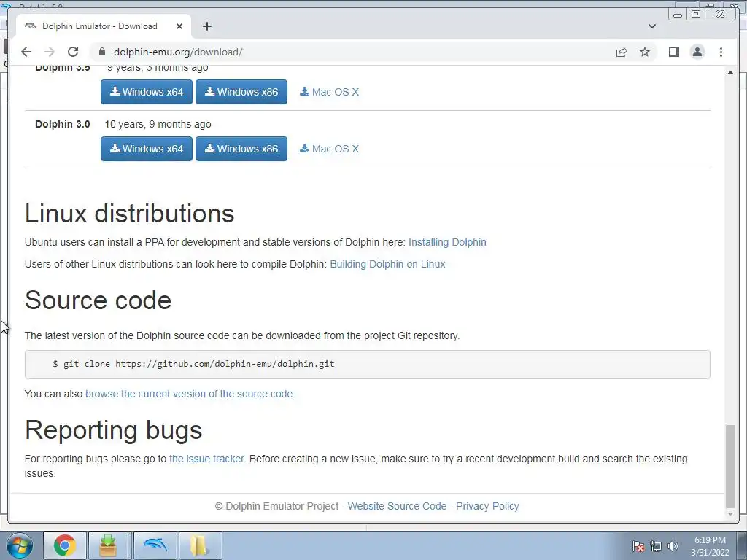Share this page via share icon

coord(622,52)
